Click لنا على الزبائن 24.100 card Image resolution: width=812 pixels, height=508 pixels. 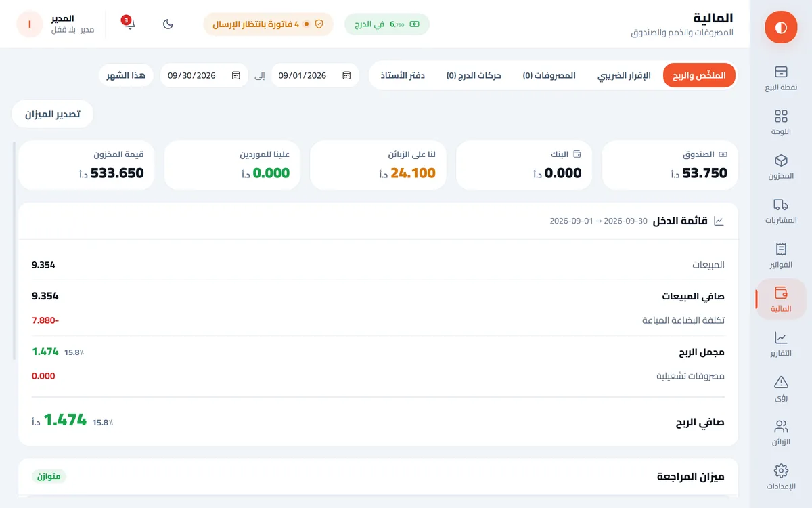pos(378,165)
